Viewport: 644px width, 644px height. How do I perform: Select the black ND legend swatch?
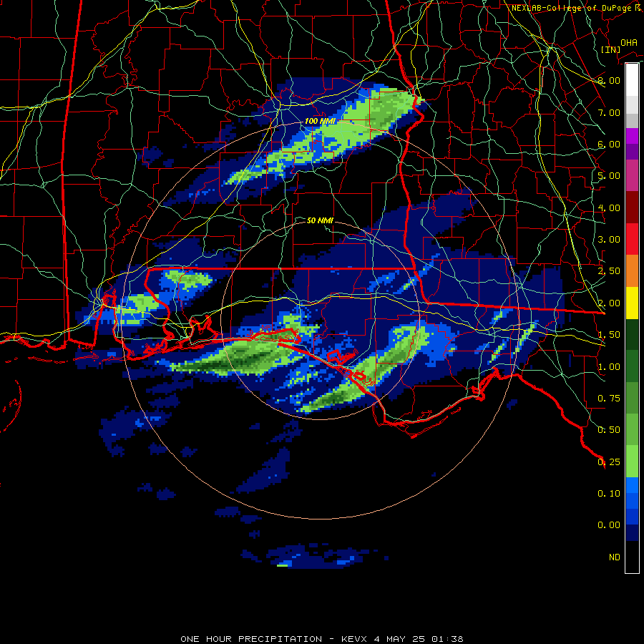click(x=632, y=557)
